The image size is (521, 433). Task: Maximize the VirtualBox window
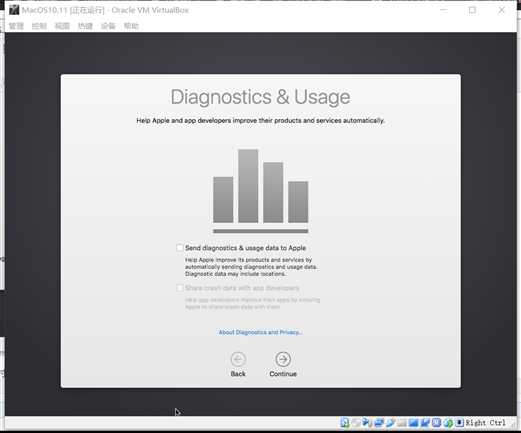(472, 10)
